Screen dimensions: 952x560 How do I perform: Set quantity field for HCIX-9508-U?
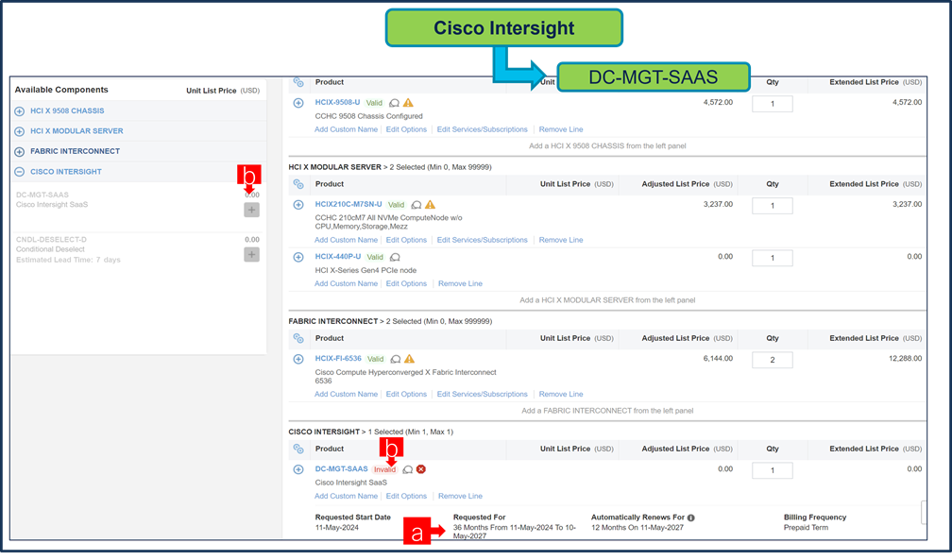click(x=773, y=104)
